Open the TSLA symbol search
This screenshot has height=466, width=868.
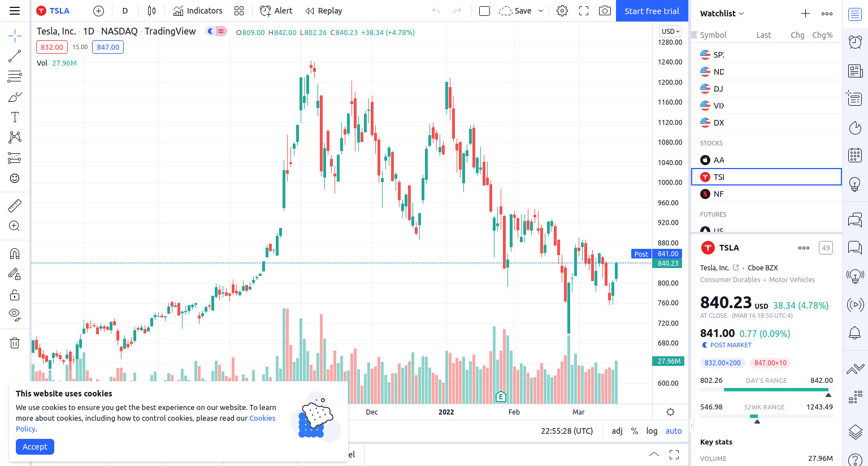tap(54, 11)
